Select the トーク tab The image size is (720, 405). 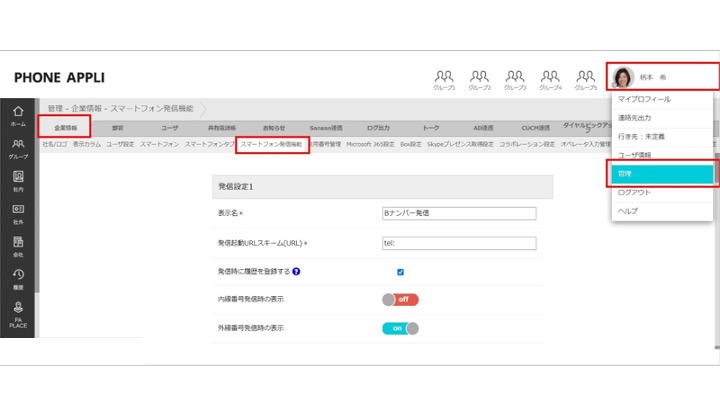tap(431, 128)
